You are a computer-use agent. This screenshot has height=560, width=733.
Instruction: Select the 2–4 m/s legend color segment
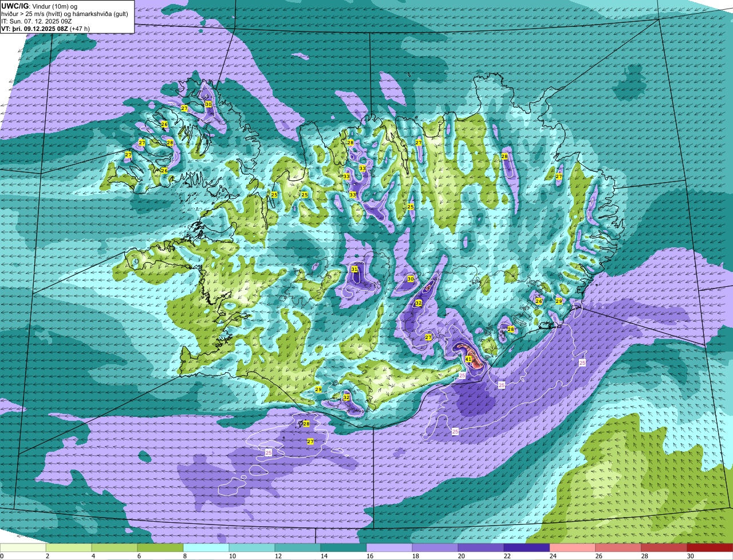click(x=69, y=548)
